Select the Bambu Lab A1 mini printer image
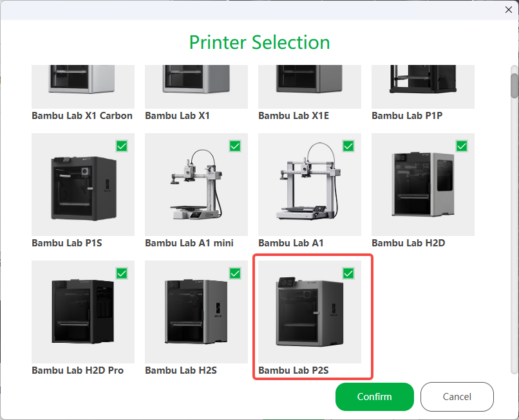This screenshot has height=420, width=519. tap(196, 185)
